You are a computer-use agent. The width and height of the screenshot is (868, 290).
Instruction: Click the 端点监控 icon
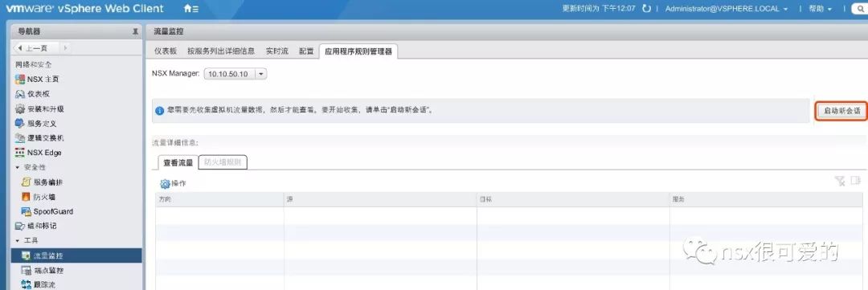click(x=26, y=271)
